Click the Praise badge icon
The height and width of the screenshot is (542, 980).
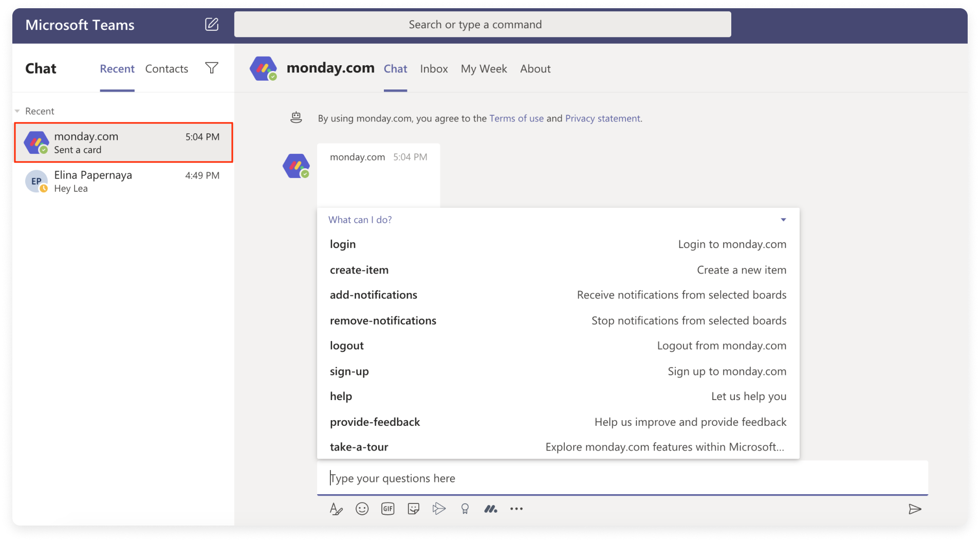point(465,509)
